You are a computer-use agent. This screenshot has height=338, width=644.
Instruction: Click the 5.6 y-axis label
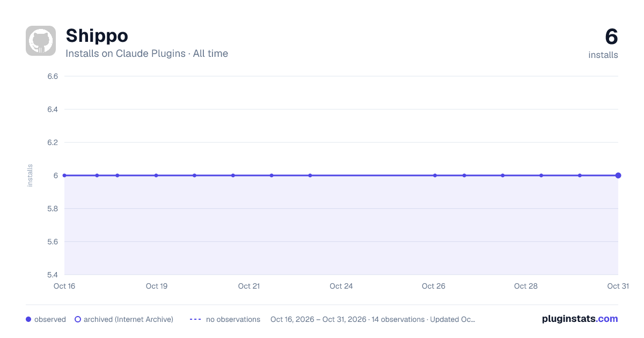click(x=53, y=242)
